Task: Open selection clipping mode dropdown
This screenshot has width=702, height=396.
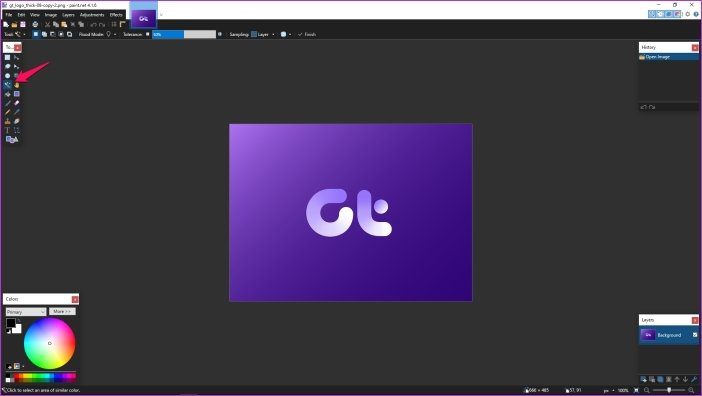Action: (286, 34)
